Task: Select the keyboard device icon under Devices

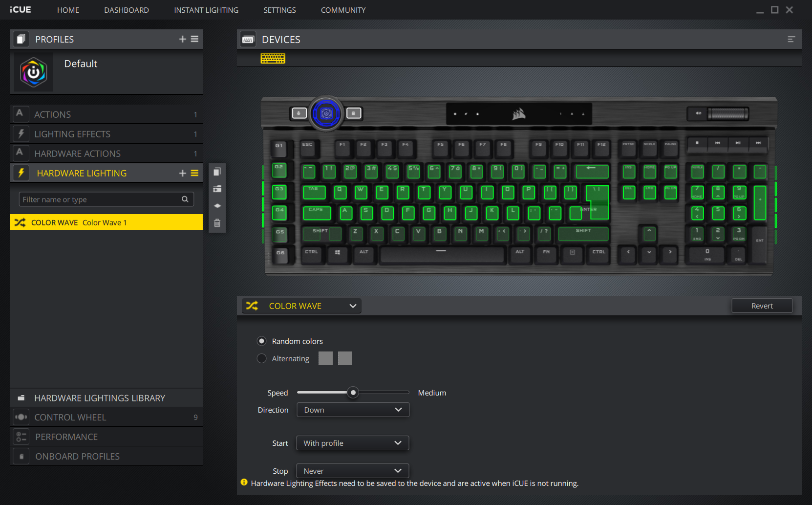Action: (x=273, y=58)
